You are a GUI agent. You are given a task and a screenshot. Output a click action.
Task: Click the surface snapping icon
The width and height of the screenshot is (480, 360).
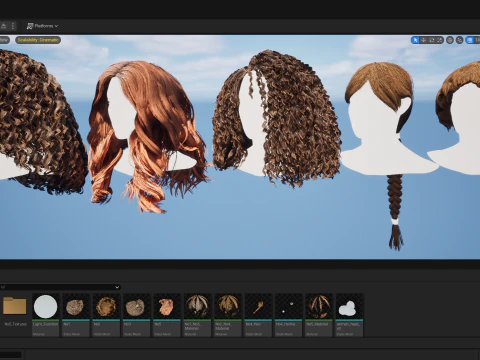460,40
